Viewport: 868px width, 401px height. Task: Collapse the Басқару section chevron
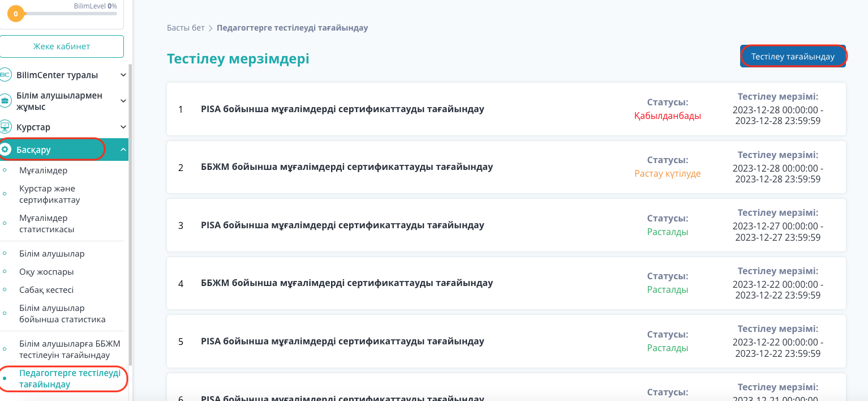[123, 150]
